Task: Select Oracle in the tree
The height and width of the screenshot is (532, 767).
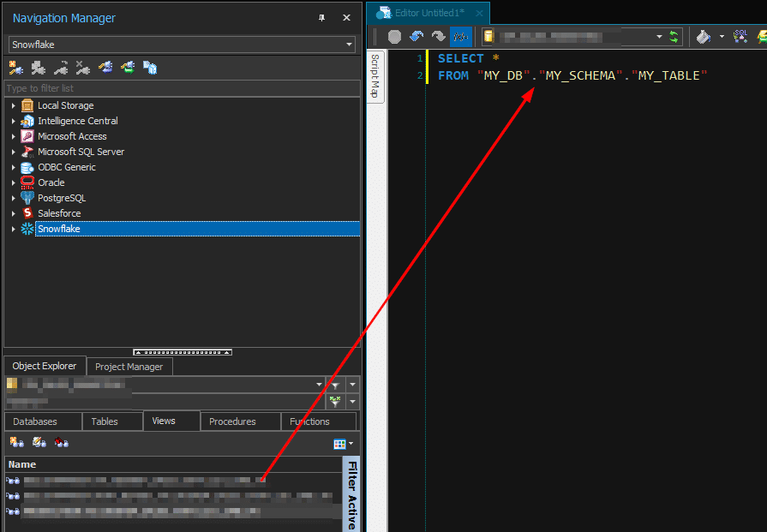Action: [x=51, y=182]
